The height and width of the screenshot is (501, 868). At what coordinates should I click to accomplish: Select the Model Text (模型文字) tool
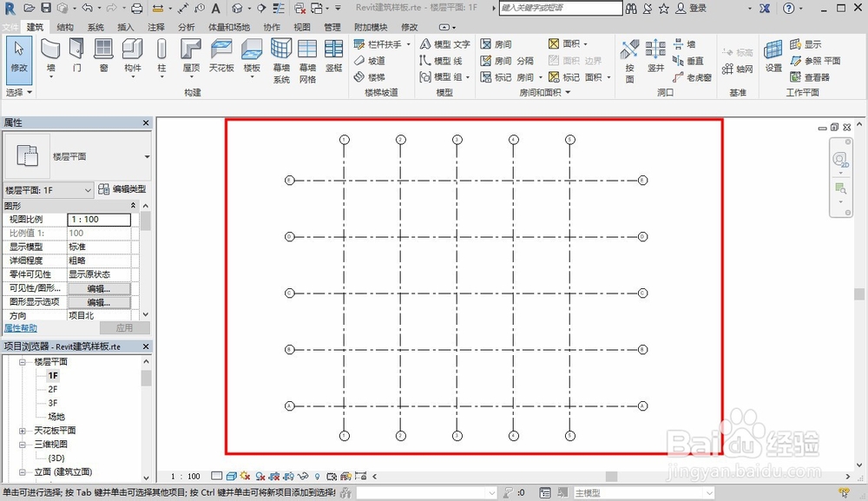[445, 43]
